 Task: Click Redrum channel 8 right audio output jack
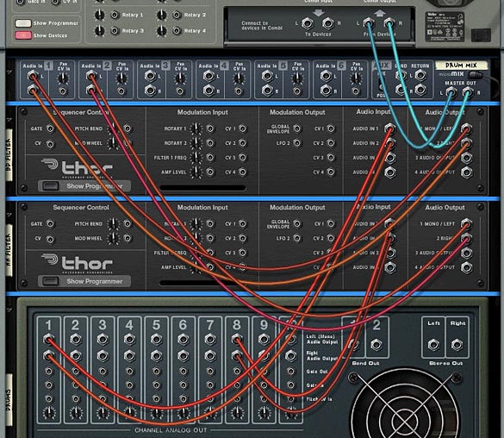(x=237, y=356)
